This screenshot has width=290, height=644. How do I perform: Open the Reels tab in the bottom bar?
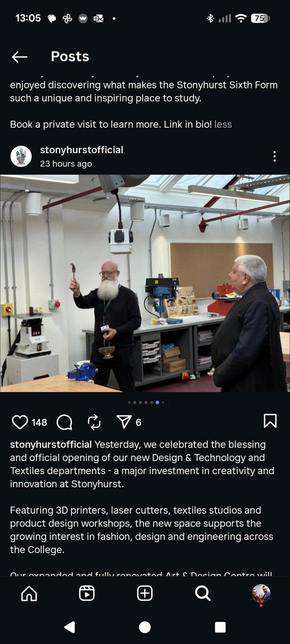(87, 593)
